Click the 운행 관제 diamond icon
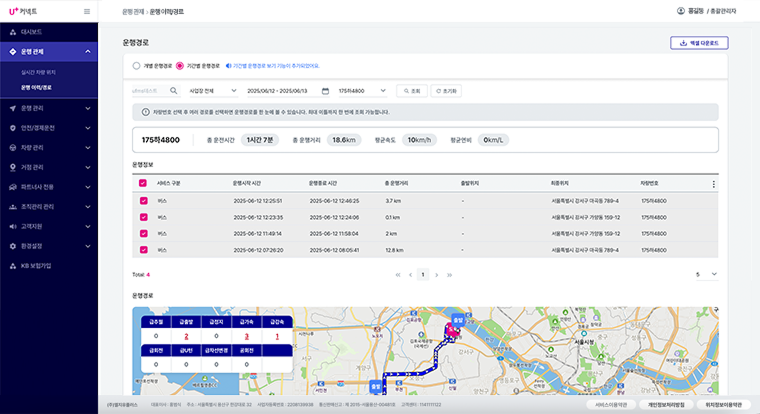Image resolution: width=760 pixels, height=414 pixels. 13,51
